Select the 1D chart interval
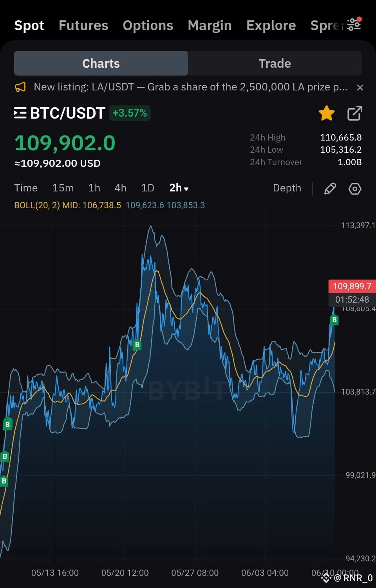 point(148,188)
